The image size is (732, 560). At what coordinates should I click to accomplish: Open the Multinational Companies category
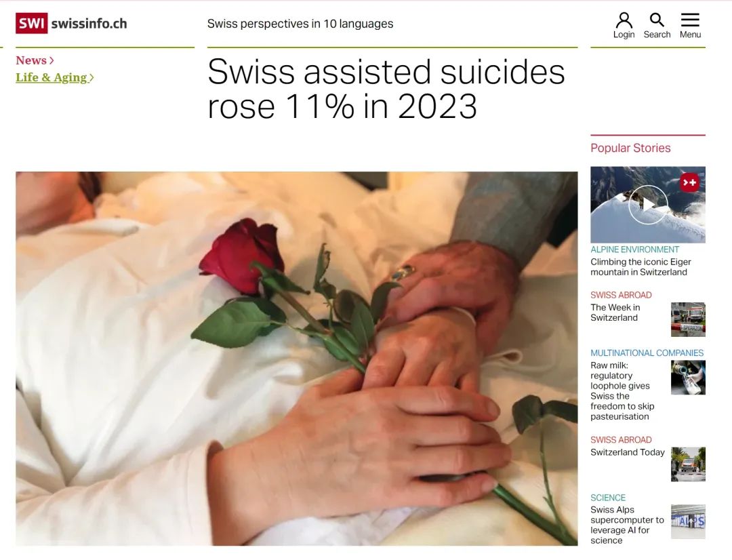pyautogui.click(x=647, y=353)
